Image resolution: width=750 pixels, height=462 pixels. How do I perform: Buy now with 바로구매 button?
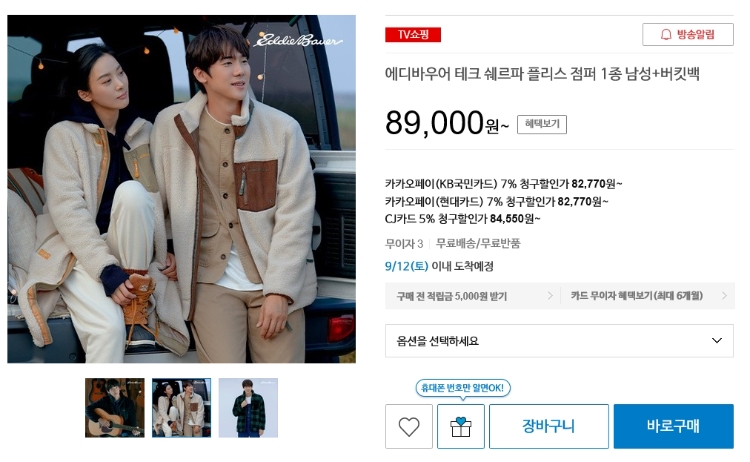pos(673,426)
